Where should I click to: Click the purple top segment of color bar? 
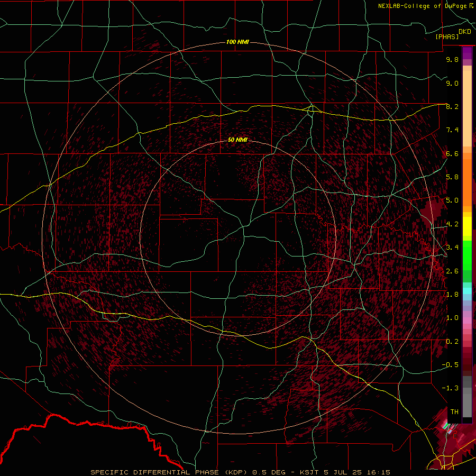pyautogui.click(x=467, y=53)
